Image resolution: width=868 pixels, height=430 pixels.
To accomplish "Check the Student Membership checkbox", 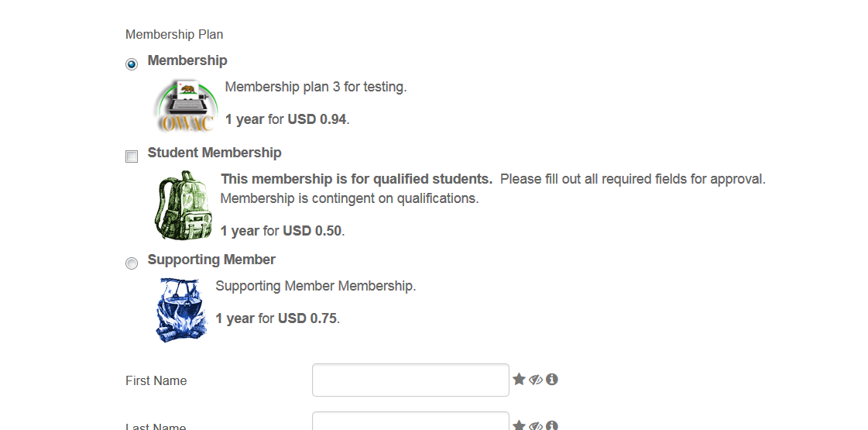I will click(x=131, y=157).
